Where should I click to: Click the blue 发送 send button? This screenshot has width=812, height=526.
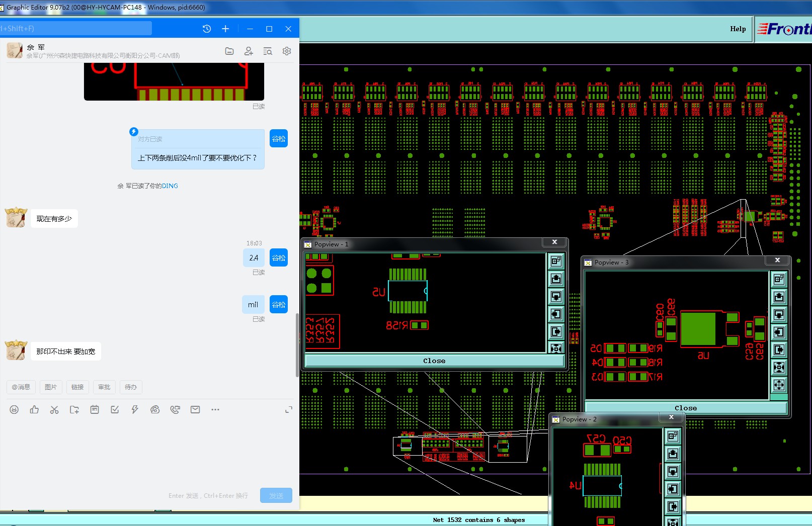(x=276, y=495)
